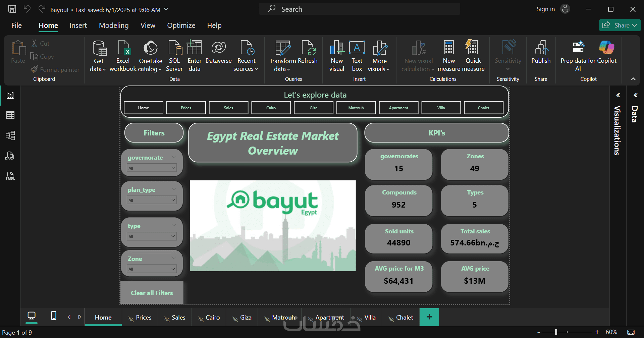Select the Chalet page tab
Screen dimensions: 644x338
pos(400,318)
